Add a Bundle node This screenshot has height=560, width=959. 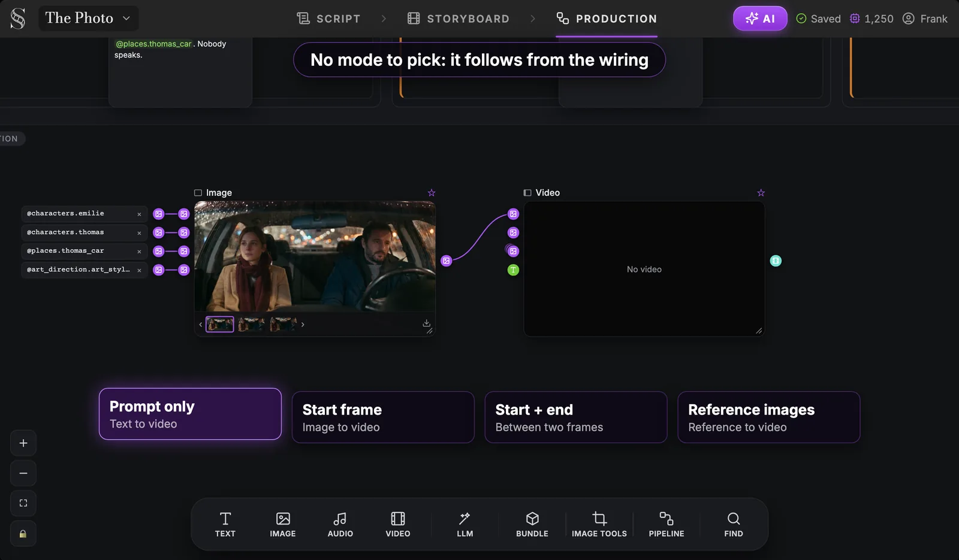pos(532,524)
